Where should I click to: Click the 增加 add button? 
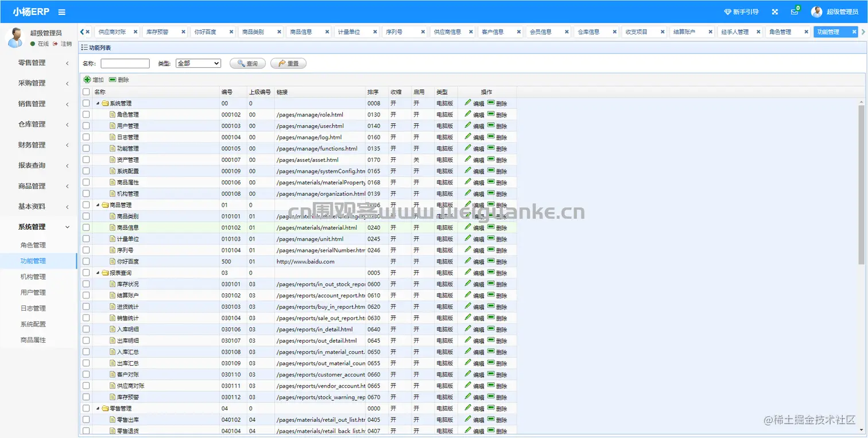(94, 80)
